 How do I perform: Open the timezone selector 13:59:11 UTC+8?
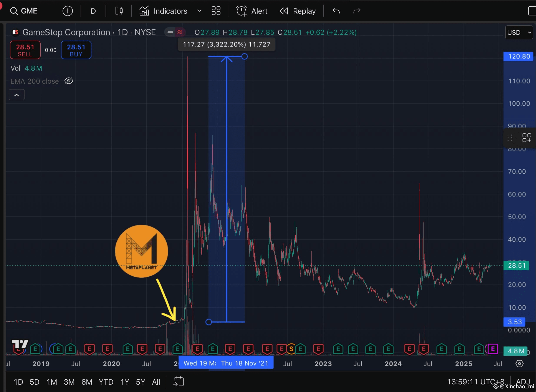coord(476,382)
